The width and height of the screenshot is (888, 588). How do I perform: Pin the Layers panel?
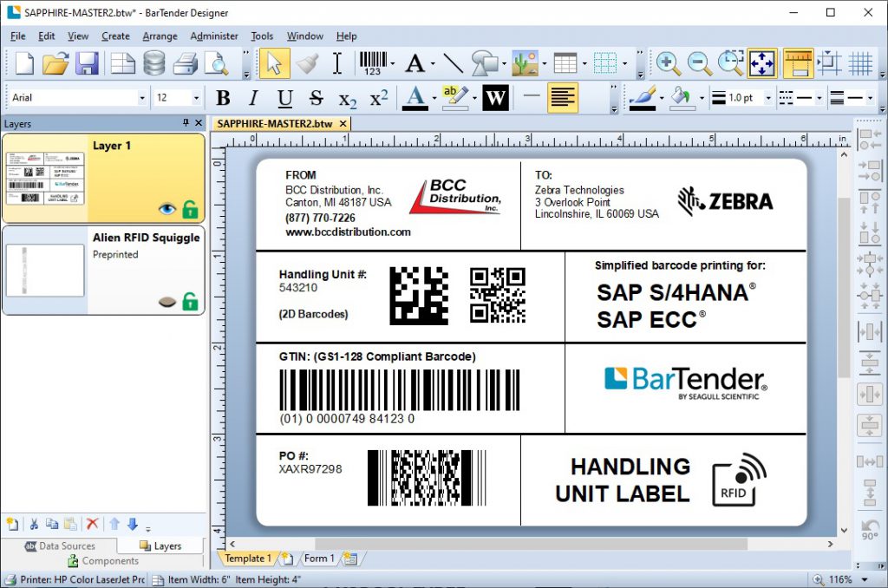coord(186,123)
